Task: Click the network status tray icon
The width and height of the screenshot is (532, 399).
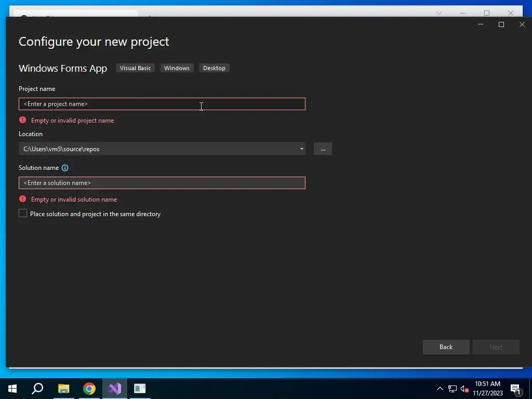Action: [453, 389]
